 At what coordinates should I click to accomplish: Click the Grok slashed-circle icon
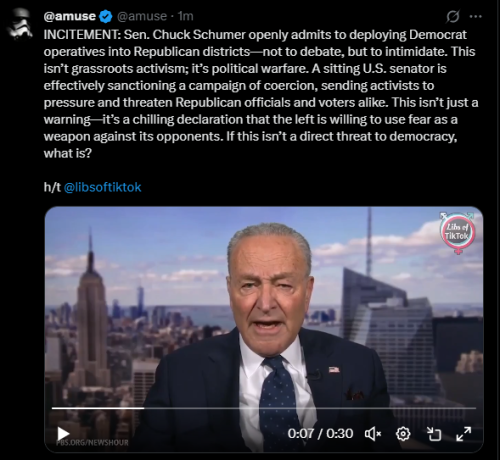453,16
